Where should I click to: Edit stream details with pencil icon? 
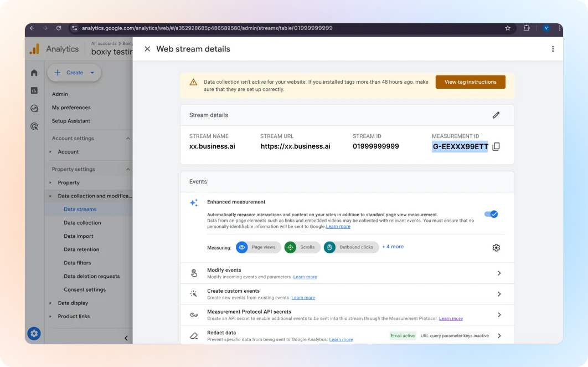click(x=496, y=115)
